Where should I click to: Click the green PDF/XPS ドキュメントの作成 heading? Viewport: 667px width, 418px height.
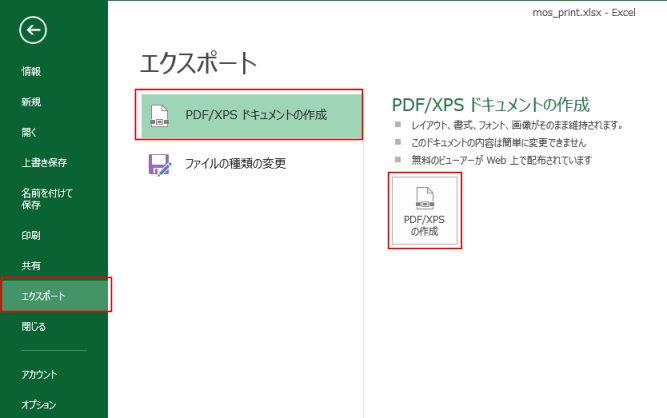pos(490,105)
